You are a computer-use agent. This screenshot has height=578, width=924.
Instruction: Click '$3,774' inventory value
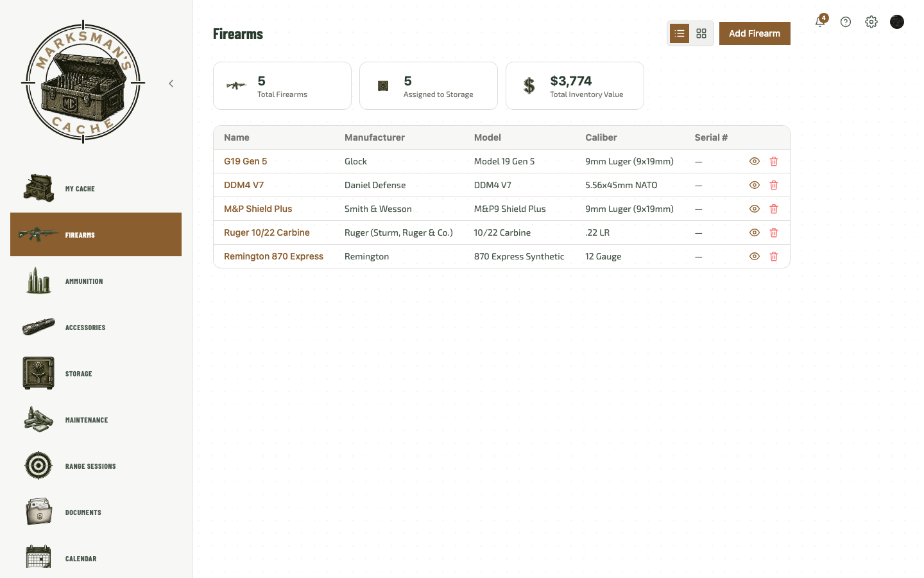pyautogui.click(x=571, y=81)
